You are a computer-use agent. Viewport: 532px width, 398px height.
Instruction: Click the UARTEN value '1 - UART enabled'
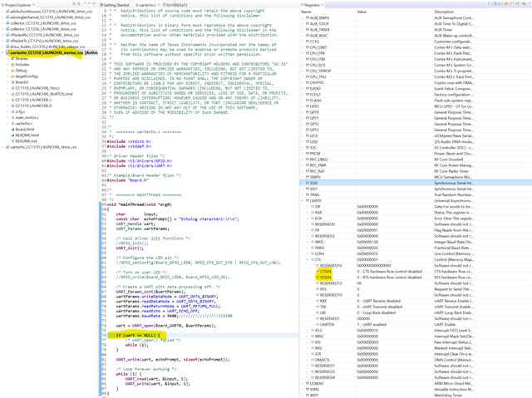[372, 324]
